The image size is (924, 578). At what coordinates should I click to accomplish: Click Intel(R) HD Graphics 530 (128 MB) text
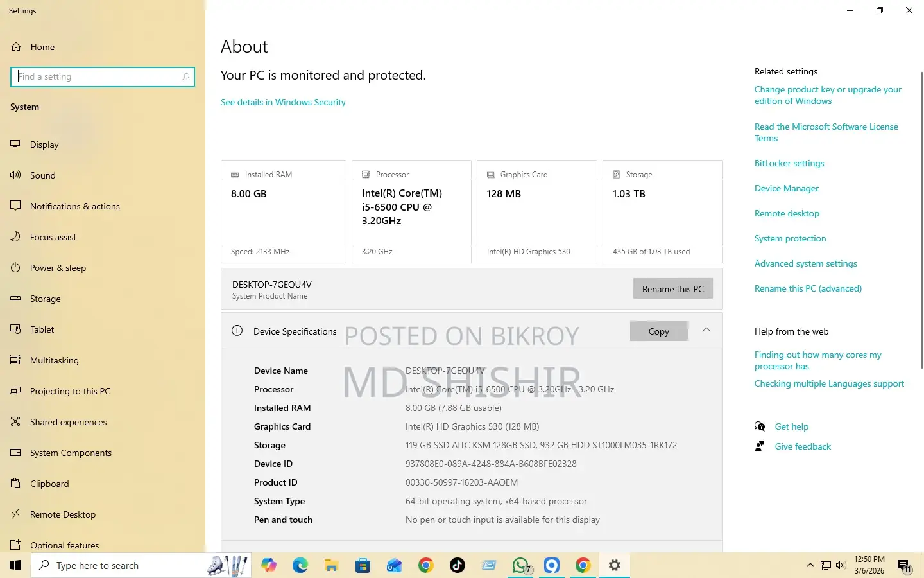pyautogui.click(x=472, y=426)
